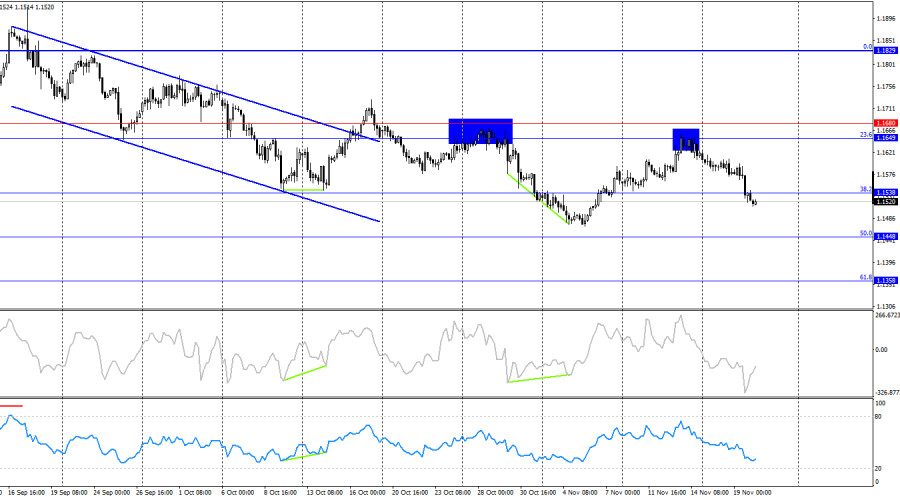Click the short red line atop RSI panel
Image resolution: width=900 pixels, height=500 pixels.
11,406
